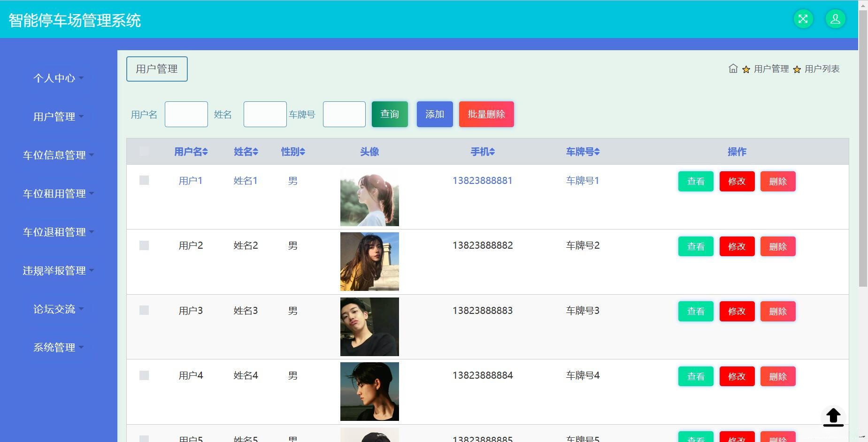Screen dimensions: 868x442
Task: Check the row checkbox for 用户2
Action: [144, 245]
